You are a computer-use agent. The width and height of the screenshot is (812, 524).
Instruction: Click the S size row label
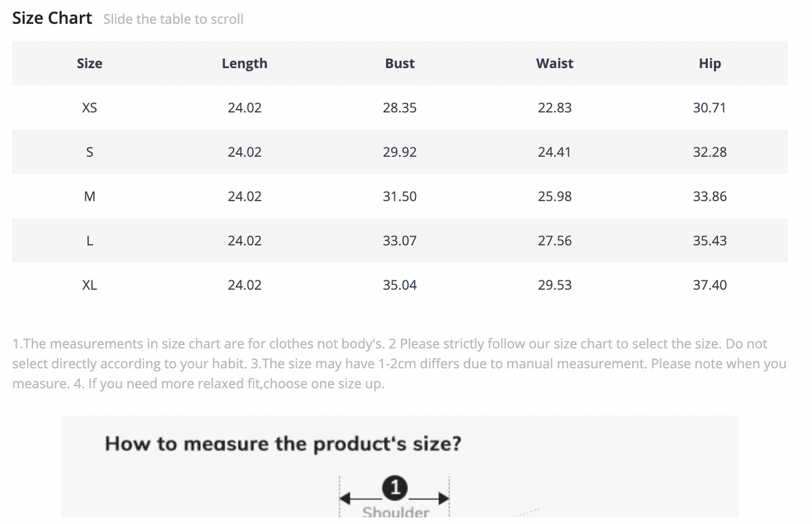click(x=89, y=152)
